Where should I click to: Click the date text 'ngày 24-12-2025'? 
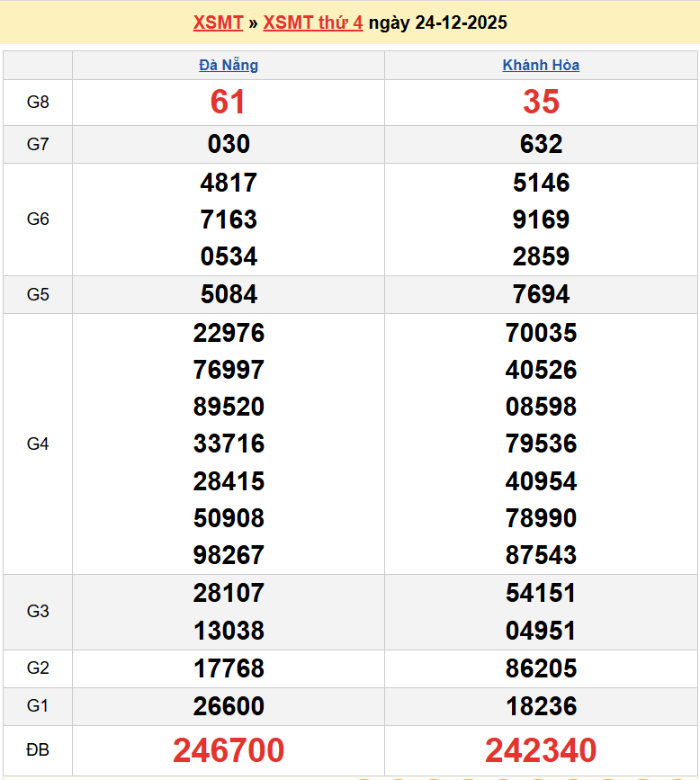(x=437, y=22)
